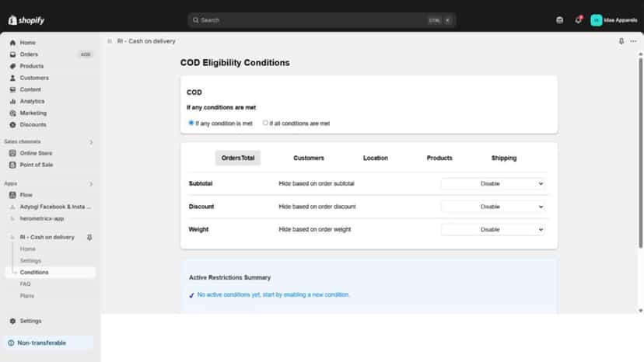Open the Weight Disable dropdown
Image resolution: width=644 pixels, height=362 pixels.
[x=493, y=230]
